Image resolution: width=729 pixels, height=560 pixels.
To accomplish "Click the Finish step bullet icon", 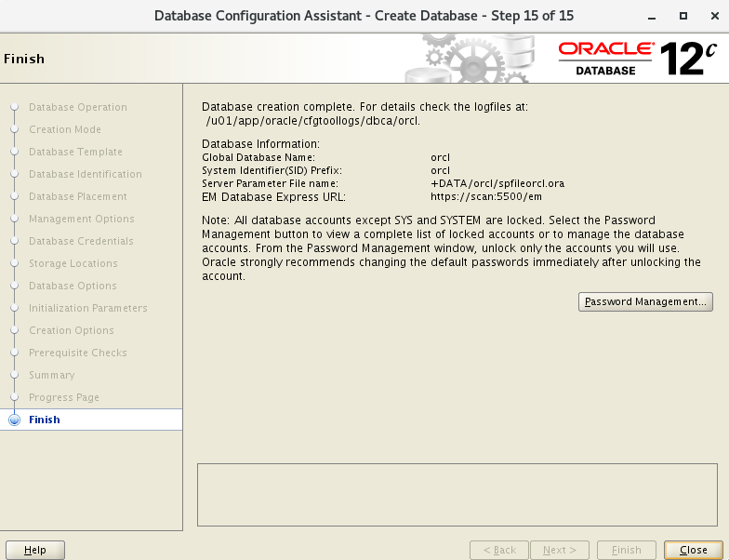I will point(14,420).
